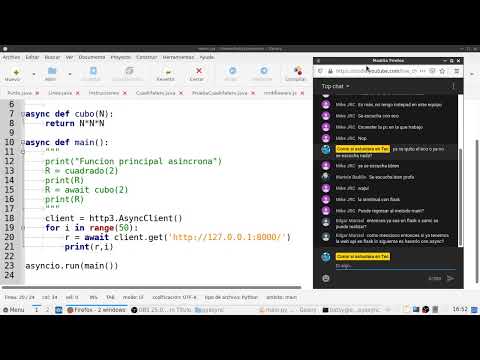Switch to the Cuadrilatero.java tab
Viewport: 480px width, 360px height.
point(155,93)
